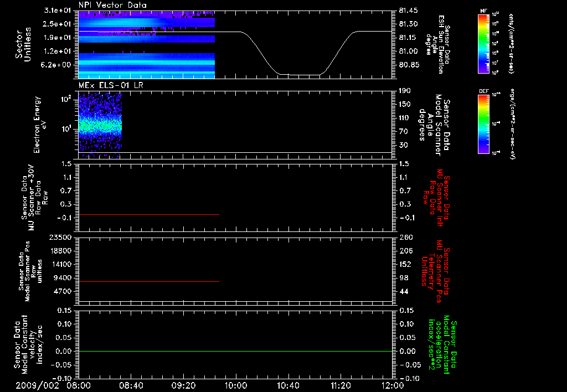
Task: Click the "1.2e+01" sector tick label
Action: tap(58, 51)
